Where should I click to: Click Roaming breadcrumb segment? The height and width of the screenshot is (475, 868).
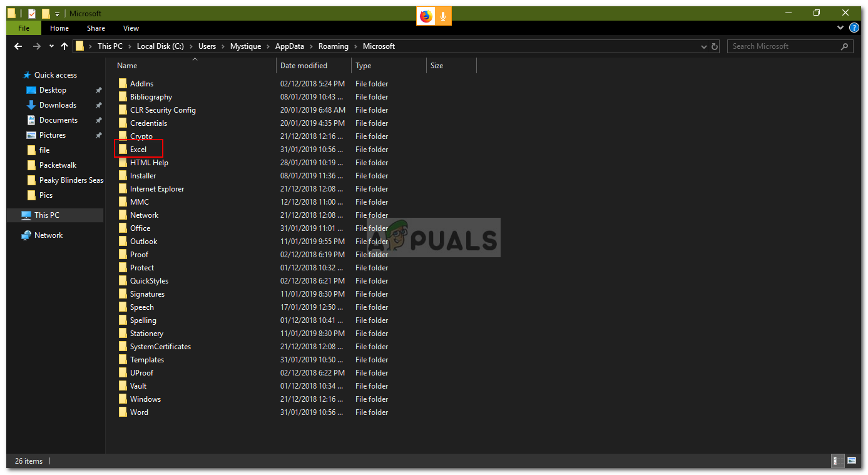coord(333,46)
